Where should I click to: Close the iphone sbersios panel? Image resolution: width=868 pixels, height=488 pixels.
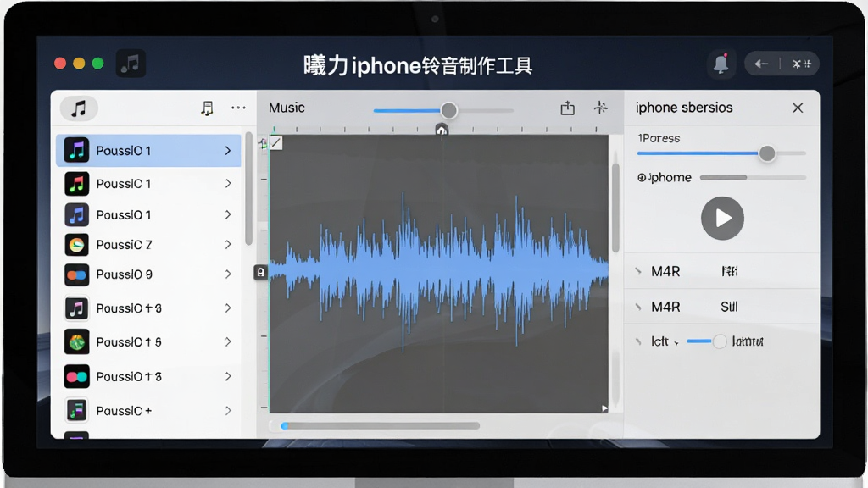tap(797, 108)
